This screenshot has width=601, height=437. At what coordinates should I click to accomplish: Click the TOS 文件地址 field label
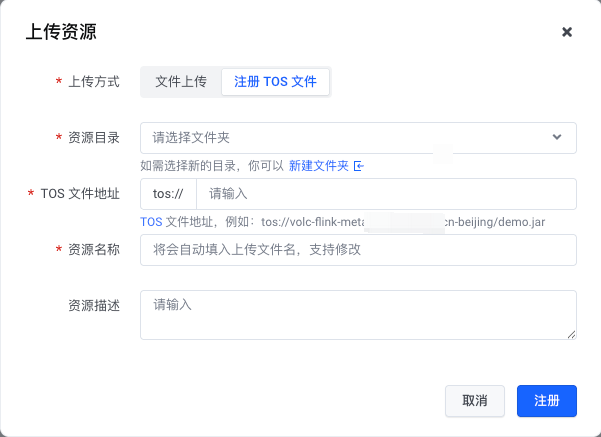pos(80,194)
